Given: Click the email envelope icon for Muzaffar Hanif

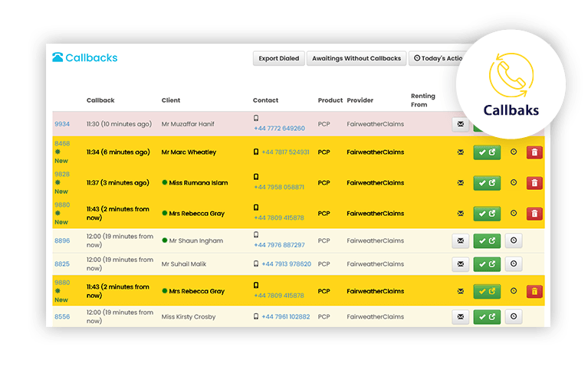Looking at the screenshot, I should tap(461, 123).
